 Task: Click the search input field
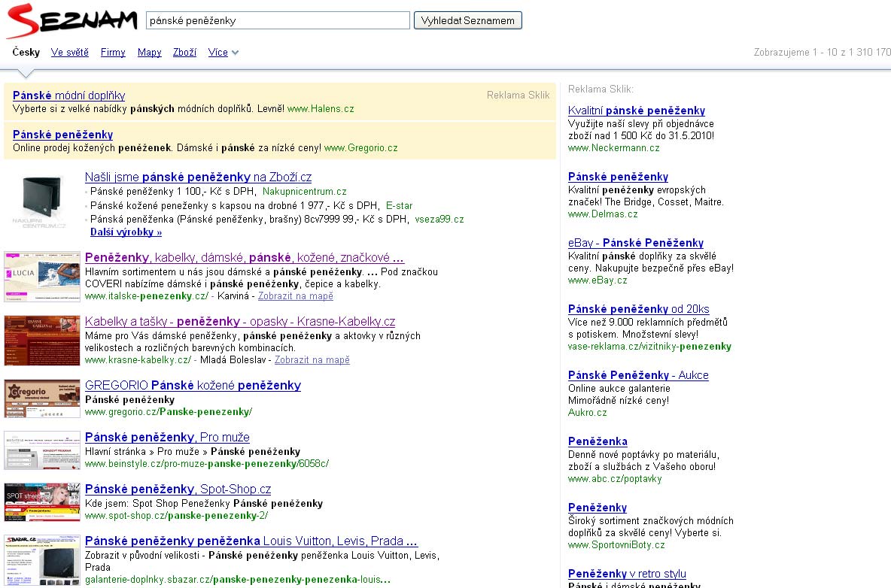[278, 20]
